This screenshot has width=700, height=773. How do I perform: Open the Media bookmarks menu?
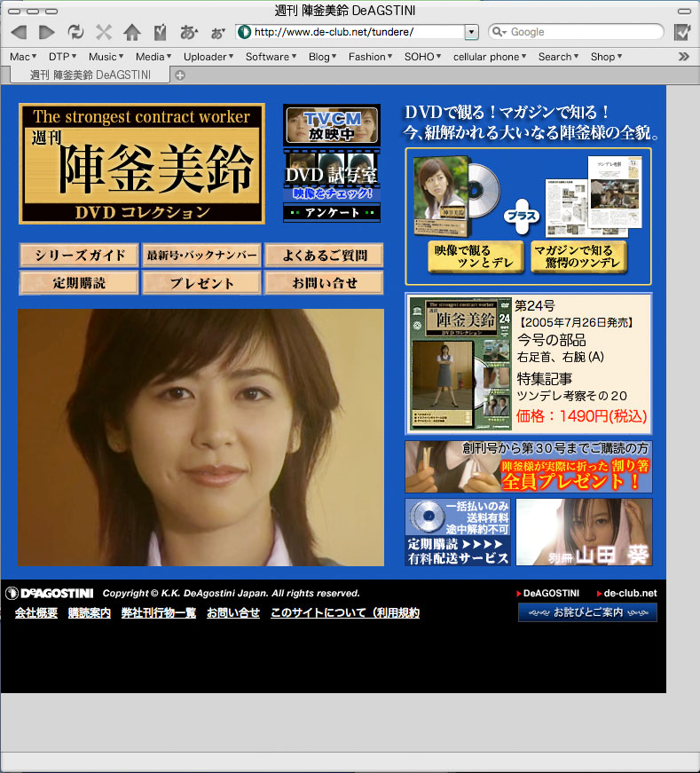[x=153, y=57]
